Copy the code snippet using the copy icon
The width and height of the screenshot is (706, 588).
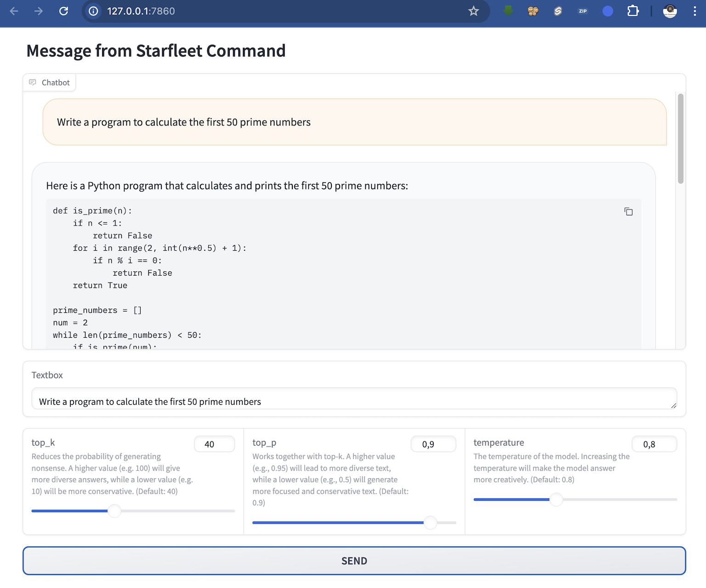(x=628, y=211)
